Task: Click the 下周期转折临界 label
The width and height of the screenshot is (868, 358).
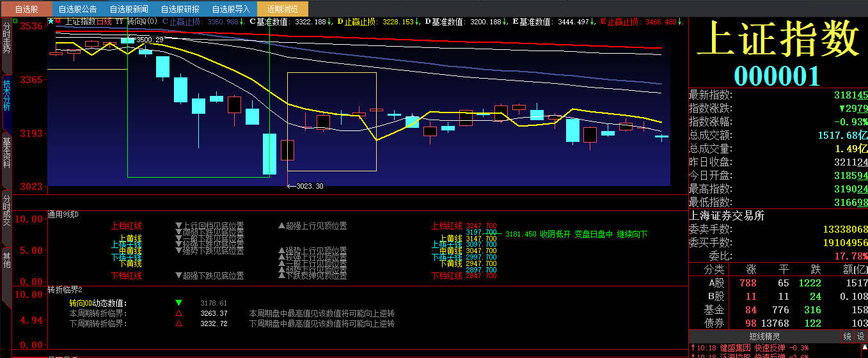Action: click(98, 323)
